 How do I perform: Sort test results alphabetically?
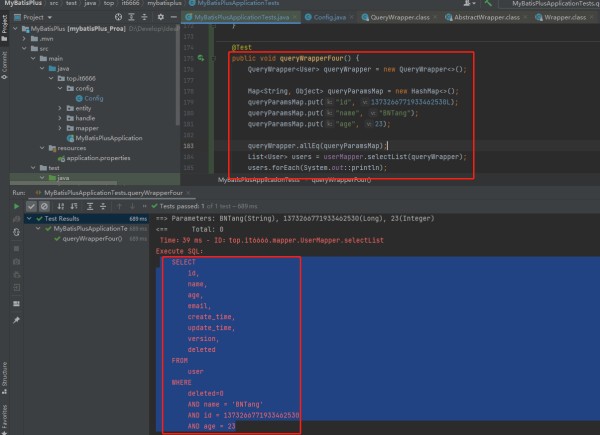[61, 206]
